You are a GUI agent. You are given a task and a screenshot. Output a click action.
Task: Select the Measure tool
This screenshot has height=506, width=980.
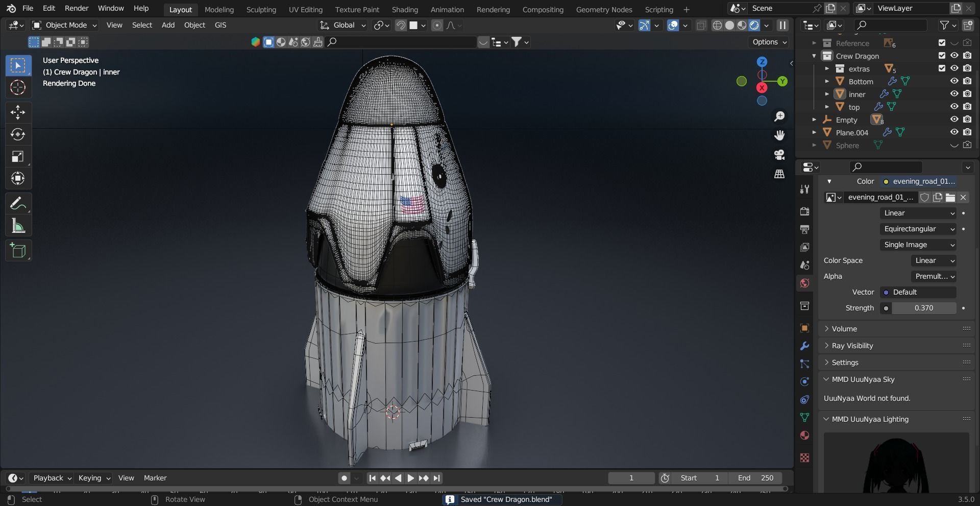coord(18,226)
